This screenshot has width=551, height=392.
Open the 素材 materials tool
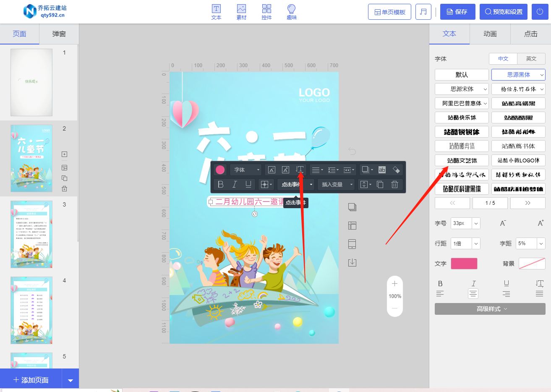tap(241, 12)
